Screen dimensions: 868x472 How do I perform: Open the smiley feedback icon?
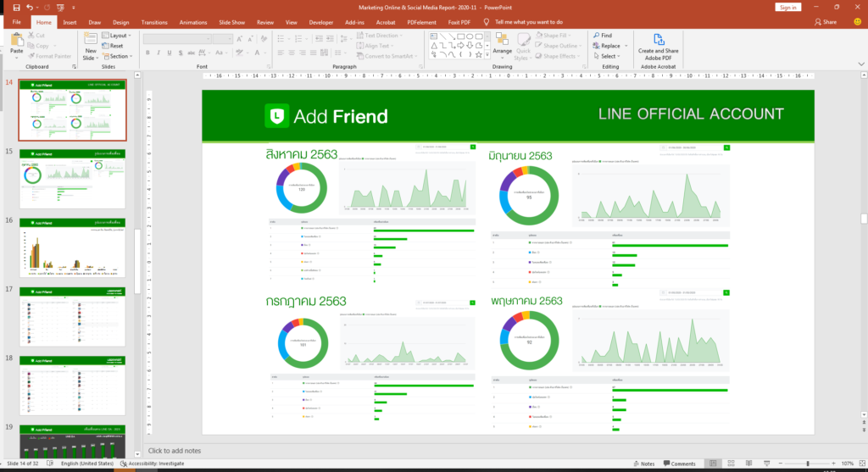click(x=857, y=22)
